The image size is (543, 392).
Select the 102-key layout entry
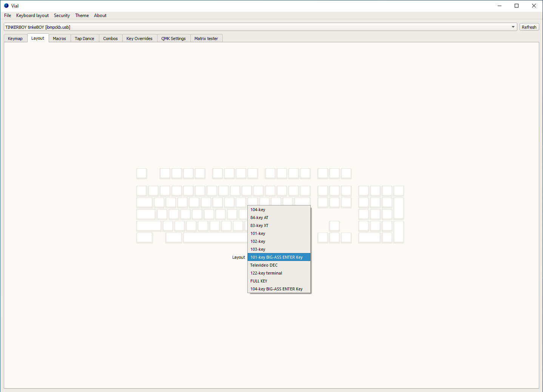coord(279,241)
